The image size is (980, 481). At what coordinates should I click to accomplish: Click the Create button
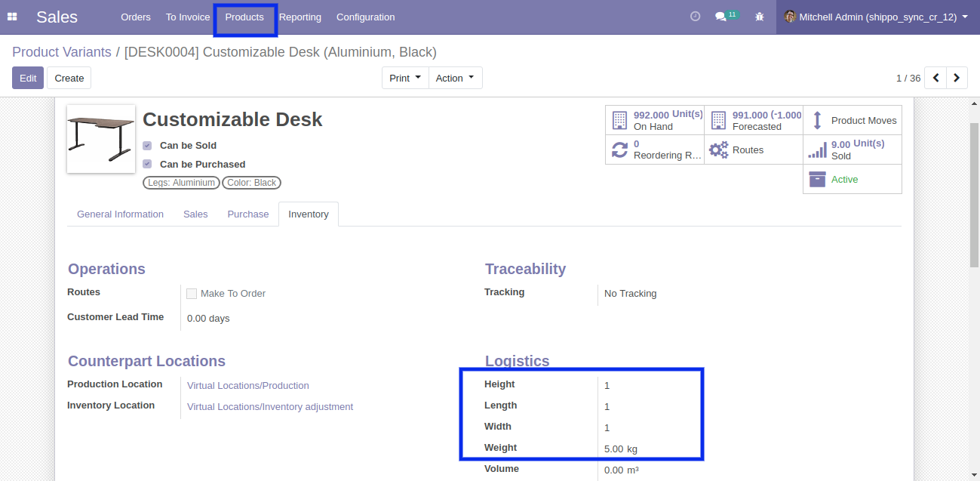[69, 78]
